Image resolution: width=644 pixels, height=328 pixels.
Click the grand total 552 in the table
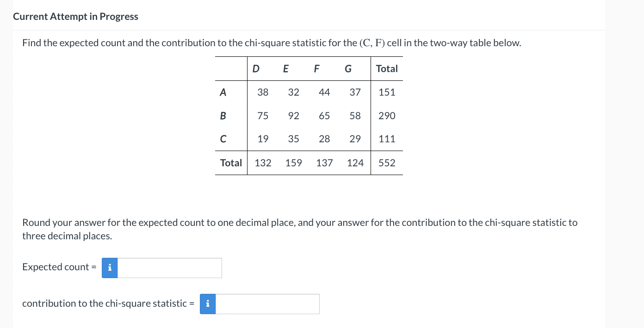387,163
